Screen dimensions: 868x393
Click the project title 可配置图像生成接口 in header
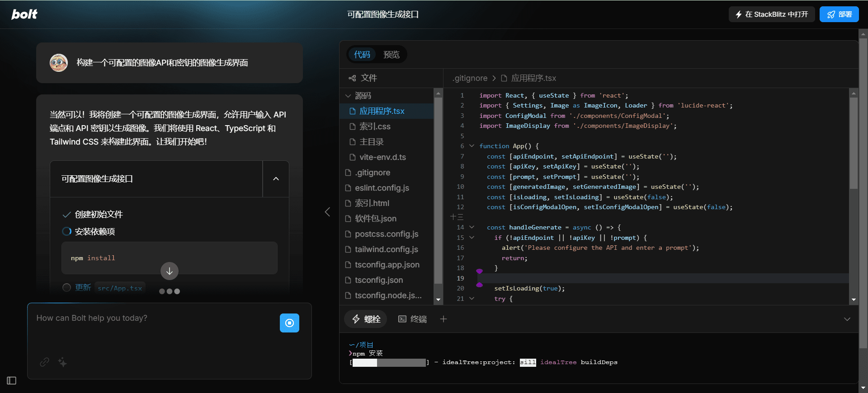point(383,14)
